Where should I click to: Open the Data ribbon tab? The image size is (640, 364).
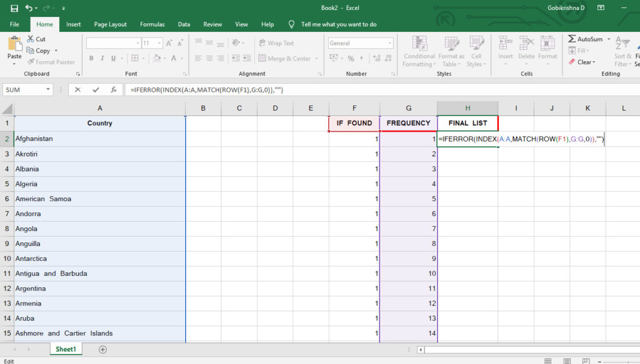184,24
